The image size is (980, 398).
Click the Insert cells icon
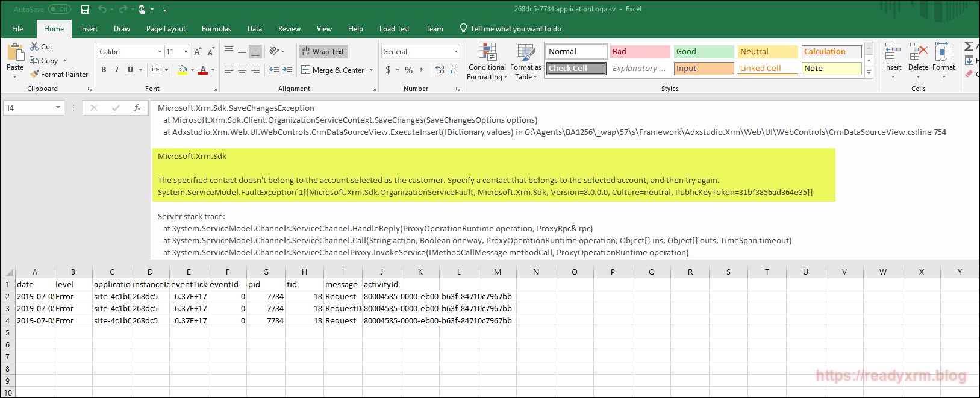pos(893,52)
